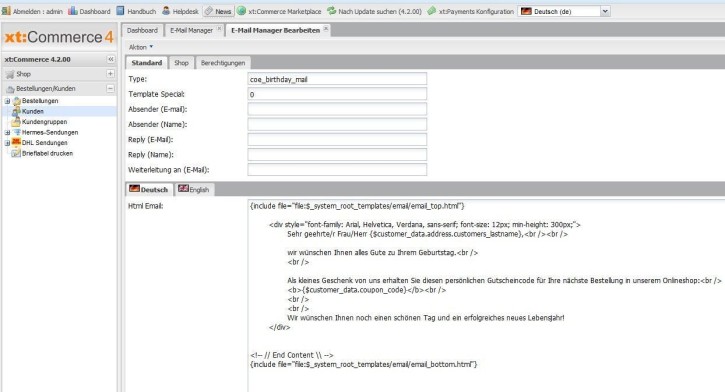
Task: Click the Weiterleitung an (E-Mail) field
Action: coord(337,170)
